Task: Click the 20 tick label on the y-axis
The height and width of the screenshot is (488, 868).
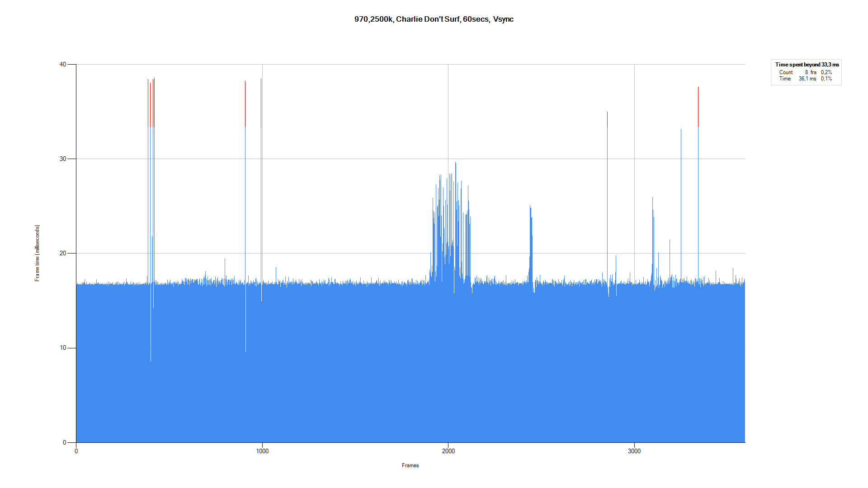Action: pyautogui.click(x=63, y=253)
